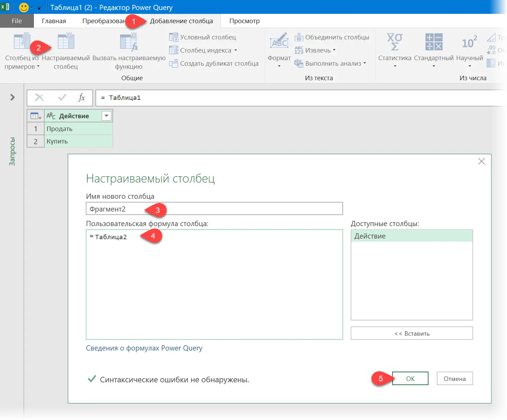The height and width of the screenshot is (420, 507).
Task: Open quick access toolbar customize dropdown
Action: (x=39, y=8)
